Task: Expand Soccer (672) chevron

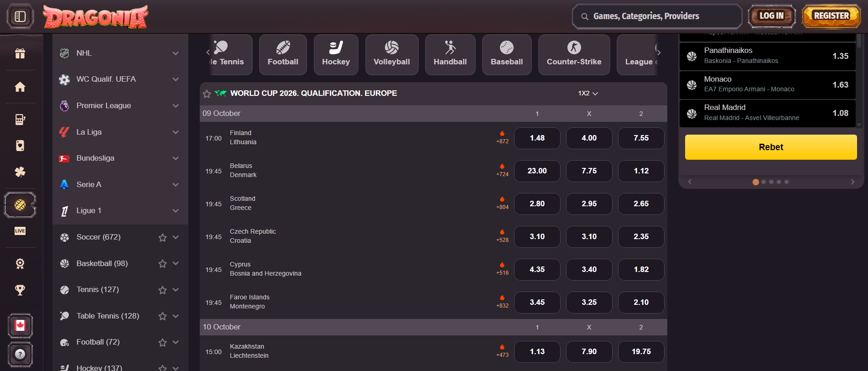Action: 176,237
